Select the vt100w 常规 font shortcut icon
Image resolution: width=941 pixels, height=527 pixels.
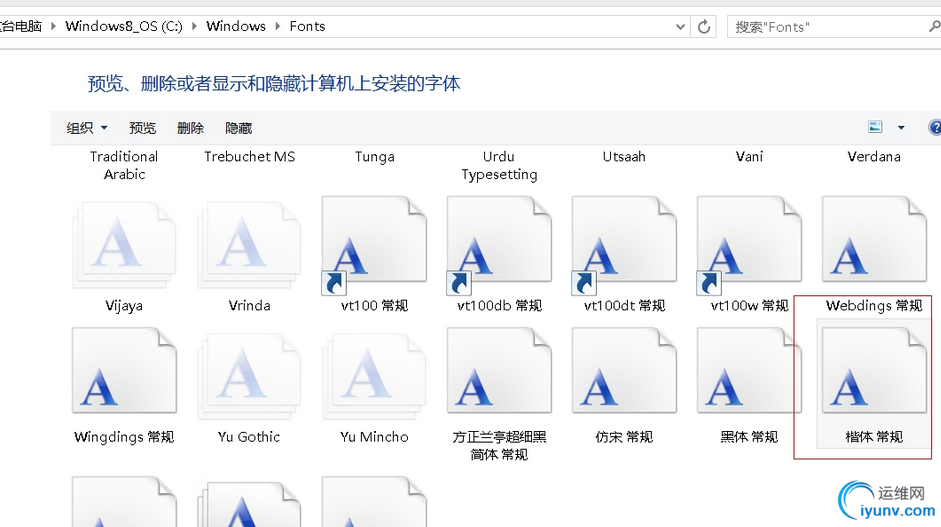pos(749,245)
